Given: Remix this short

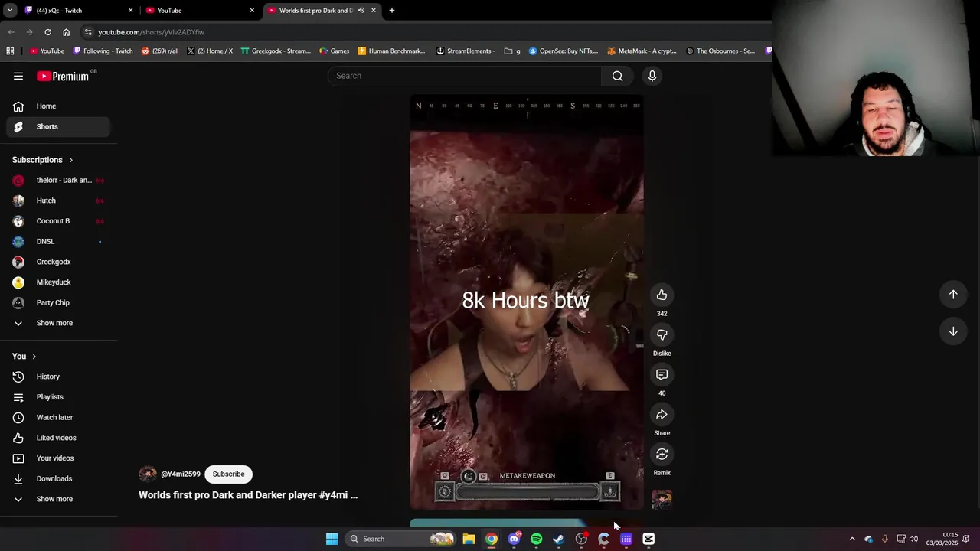Looking at the screenshot, I should point(661,454).
